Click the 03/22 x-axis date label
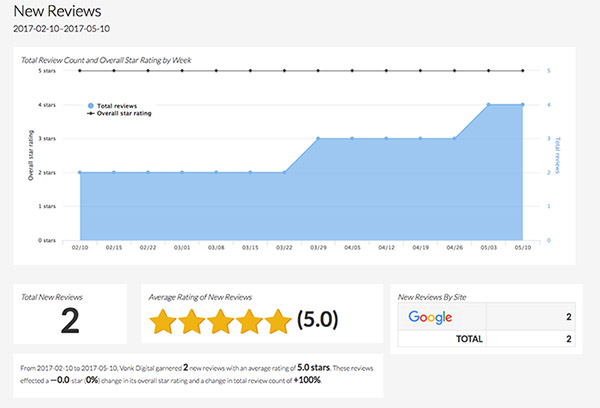The height and width of the screenshot is (408, 600). 284,248
